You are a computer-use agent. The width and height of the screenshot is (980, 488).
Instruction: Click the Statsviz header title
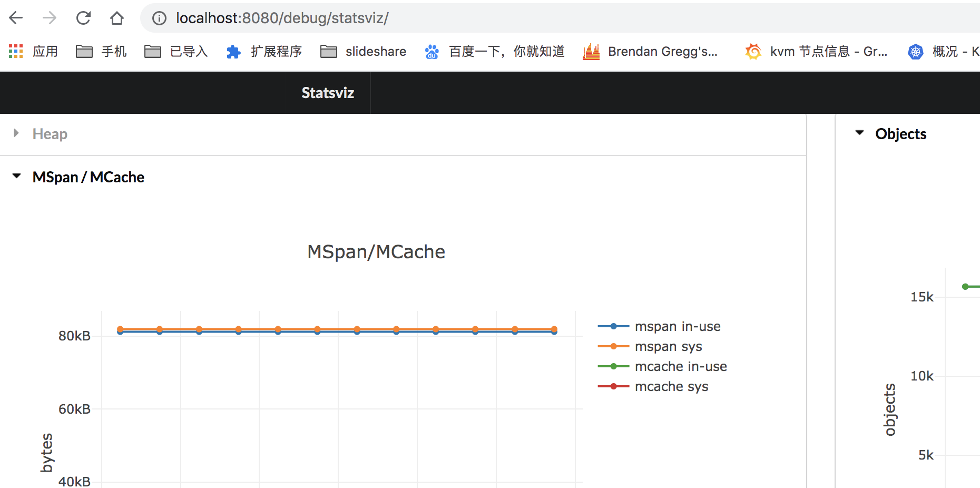[328, 93]
